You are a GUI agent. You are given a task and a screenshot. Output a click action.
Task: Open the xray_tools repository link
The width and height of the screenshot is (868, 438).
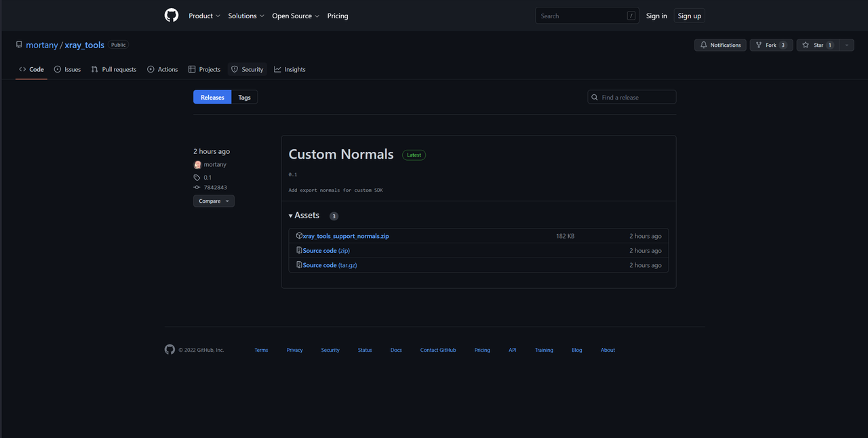tap(85, 45)
